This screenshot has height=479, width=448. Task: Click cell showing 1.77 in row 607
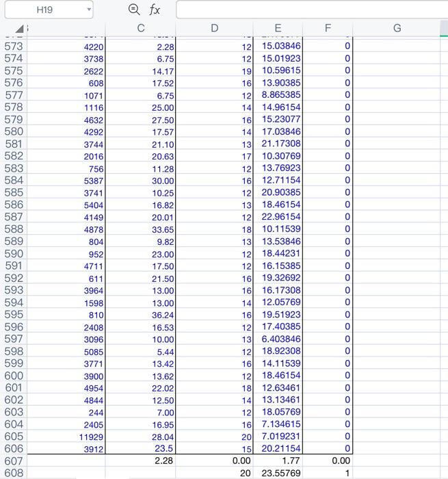(x=278, y=461)
